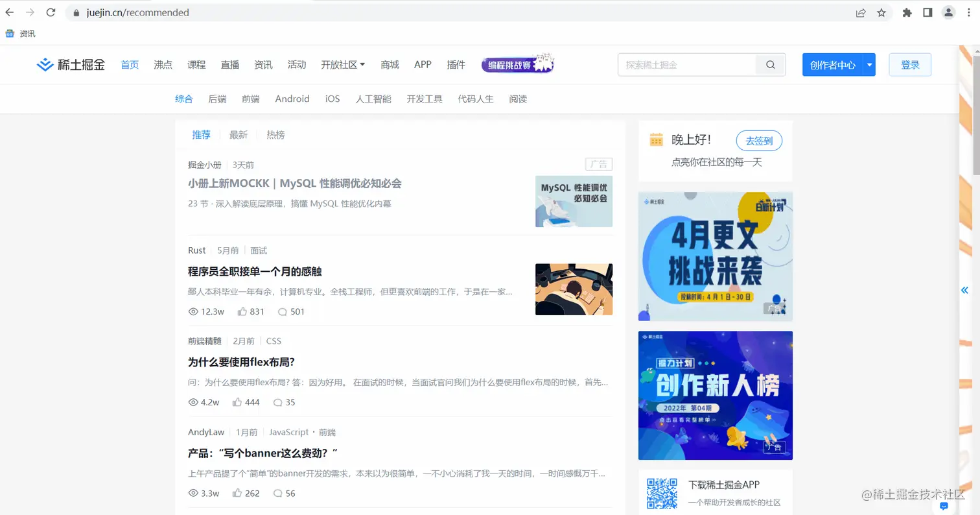Click the browser forward arrow
Screen dimensions: 980x515
click(x=30, y=12)
